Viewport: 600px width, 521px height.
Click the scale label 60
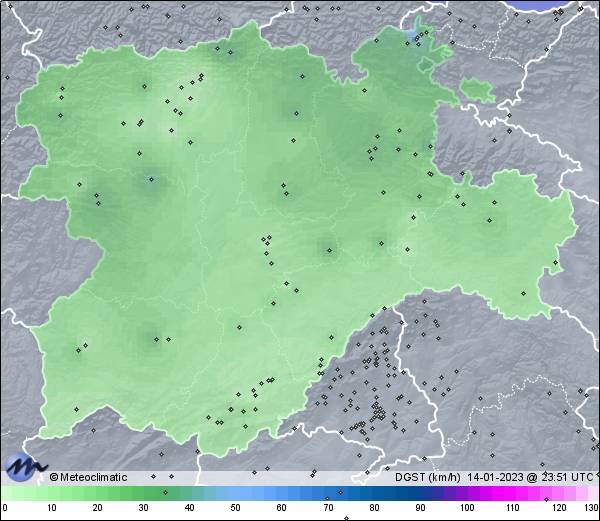coord(282,508)
